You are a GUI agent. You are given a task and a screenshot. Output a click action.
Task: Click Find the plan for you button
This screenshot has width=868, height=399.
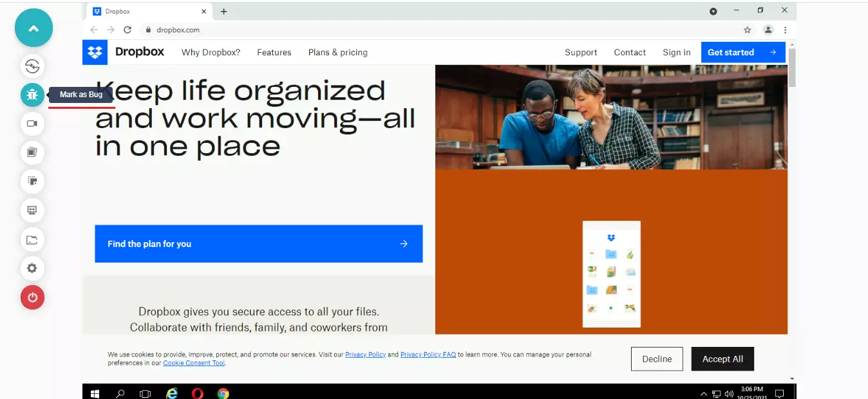[x=258, y=244]
